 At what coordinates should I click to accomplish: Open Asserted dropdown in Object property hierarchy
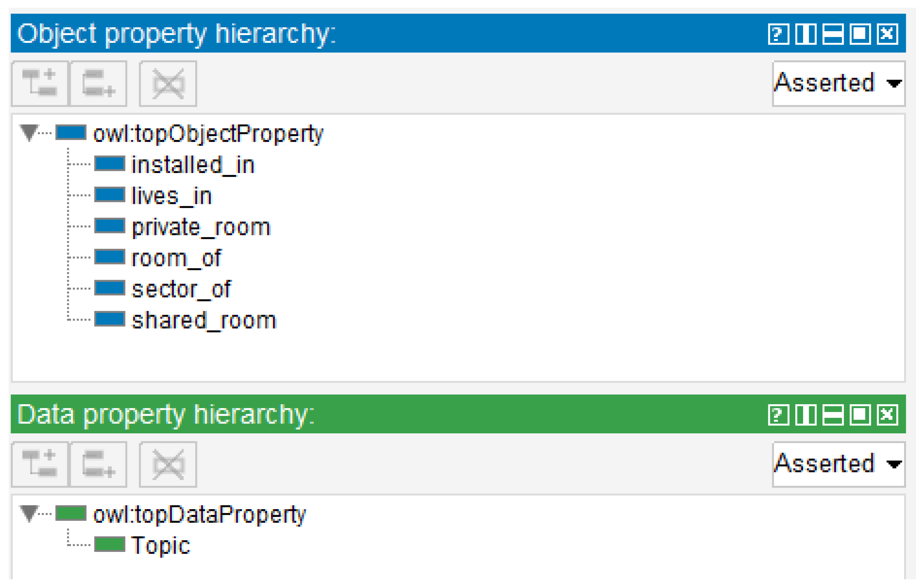[838, 83]
